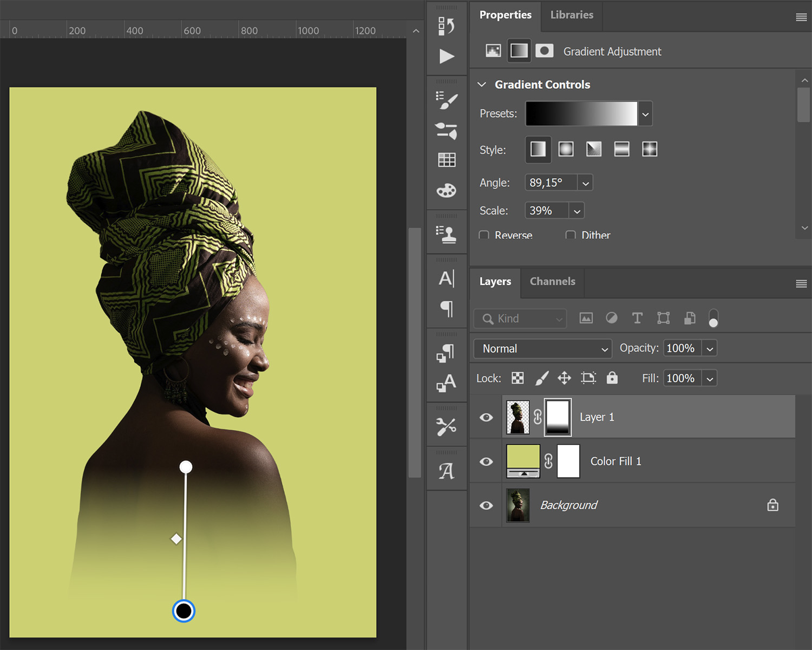Image resolution: width=812 pixels, height=650 pixels.
Task: Open the Actions panel play icon
Action: (447, 56)
